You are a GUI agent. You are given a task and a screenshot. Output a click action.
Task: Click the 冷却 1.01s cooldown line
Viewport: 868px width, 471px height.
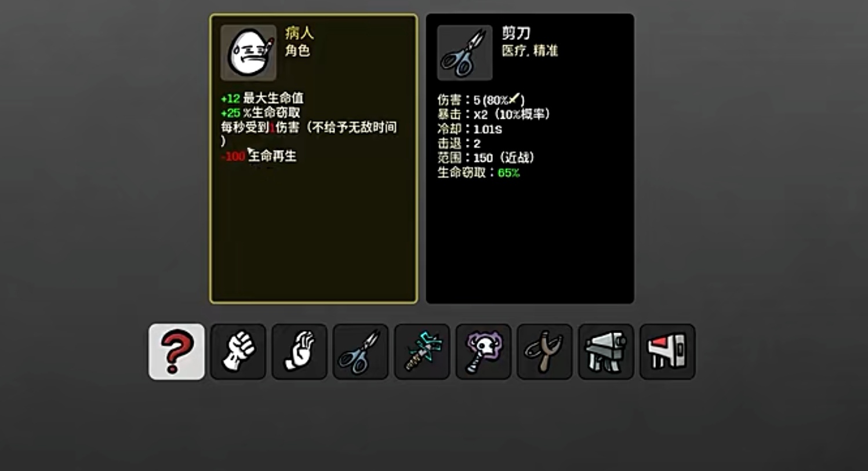point(470,129)
